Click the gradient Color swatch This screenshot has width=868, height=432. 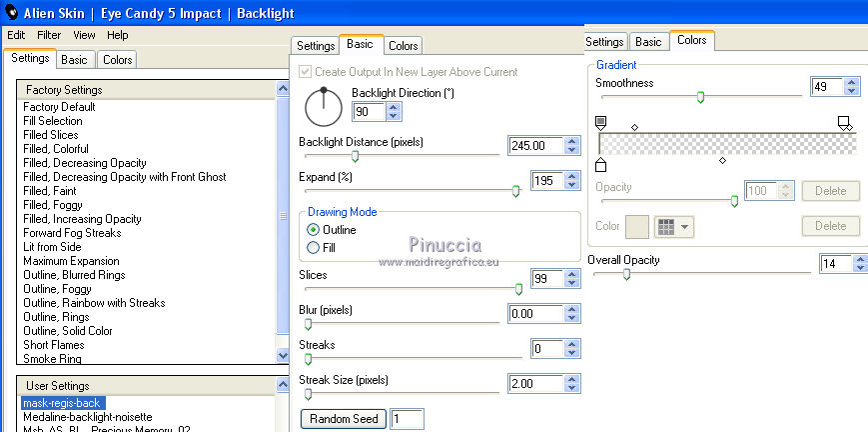636,227
